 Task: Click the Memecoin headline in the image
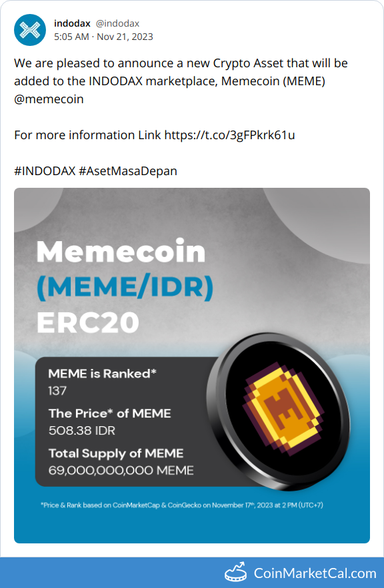click(x=121, y=251)
